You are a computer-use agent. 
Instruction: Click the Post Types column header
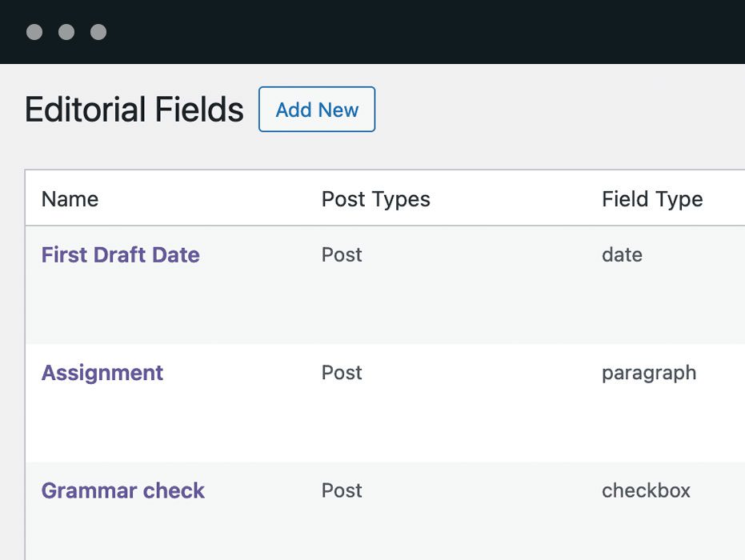pos(375,199)
